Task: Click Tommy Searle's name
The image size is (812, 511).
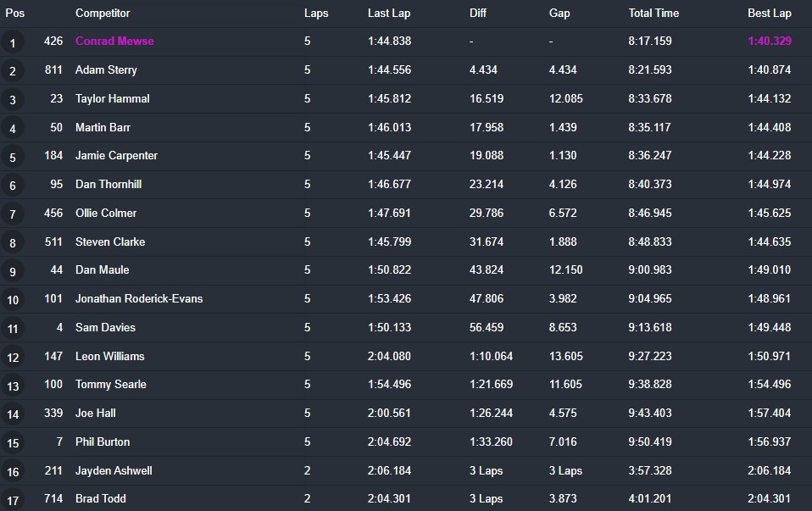Action: (110, 385)
